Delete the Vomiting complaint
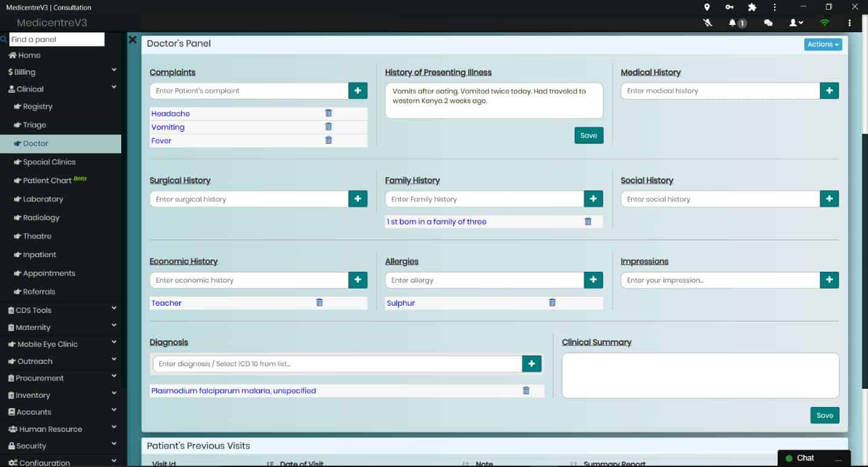Image resolution: width=868 pixels, height=467 pixels. pyautogui.click(x=329, y=126)
